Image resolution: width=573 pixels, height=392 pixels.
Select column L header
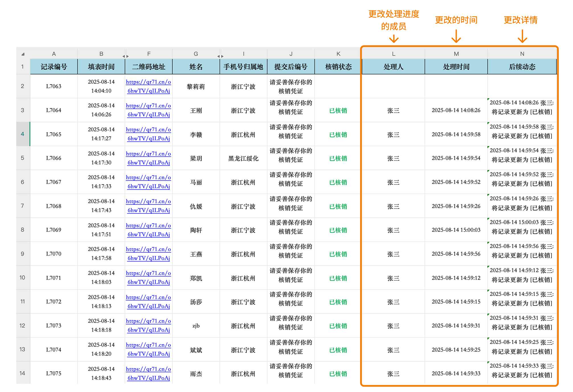(393, 54)
